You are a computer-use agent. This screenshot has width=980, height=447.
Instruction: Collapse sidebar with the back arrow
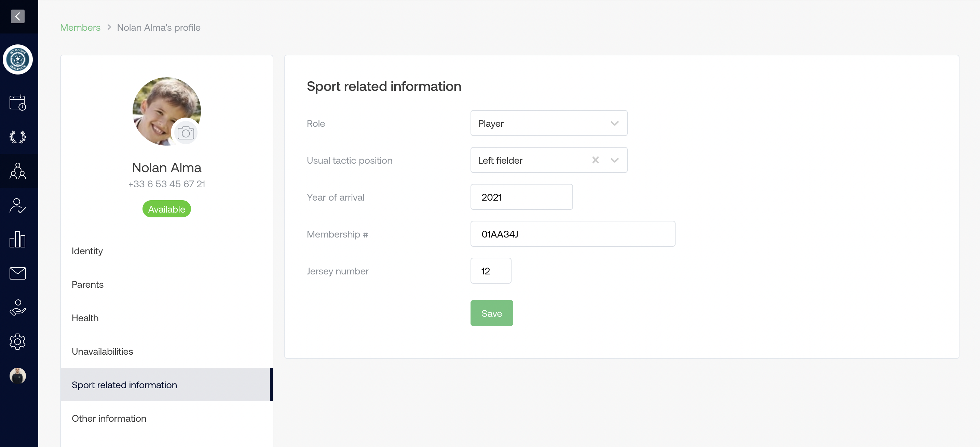click(17, 16)
